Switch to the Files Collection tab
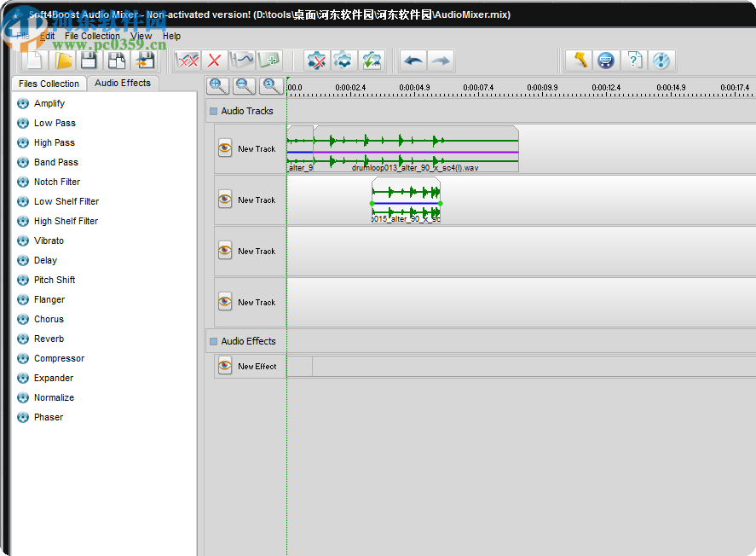Screen dimensions: 756x556 click(49, 84)
